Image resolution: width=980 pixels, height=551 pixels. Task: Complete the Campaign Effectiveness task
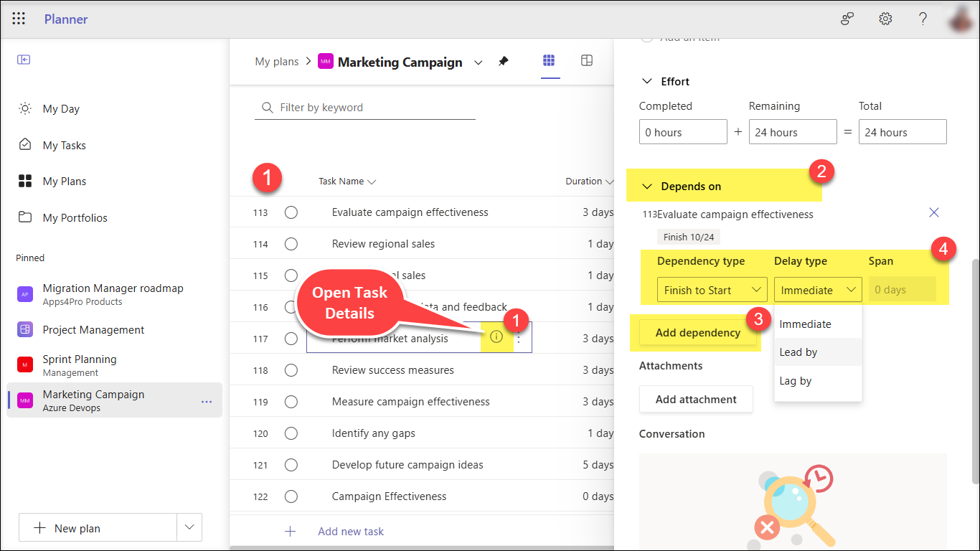(291, 496)
